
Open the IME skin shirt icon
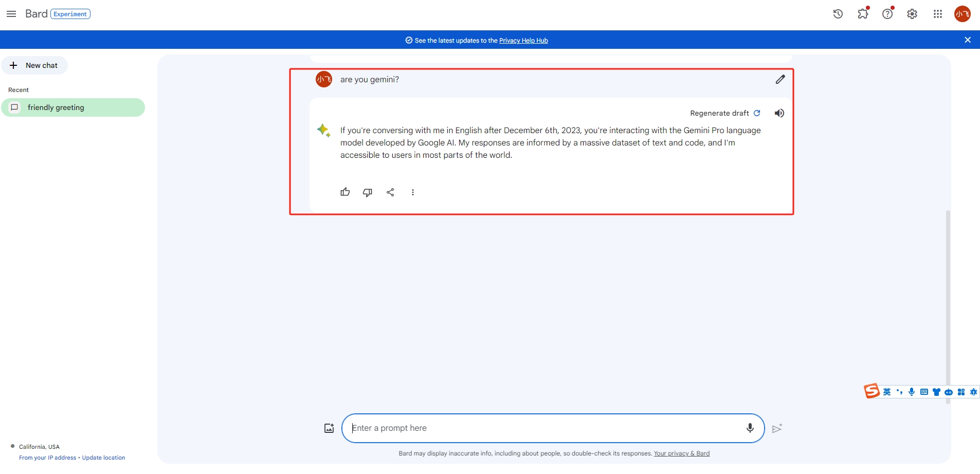tap(936, 392)
